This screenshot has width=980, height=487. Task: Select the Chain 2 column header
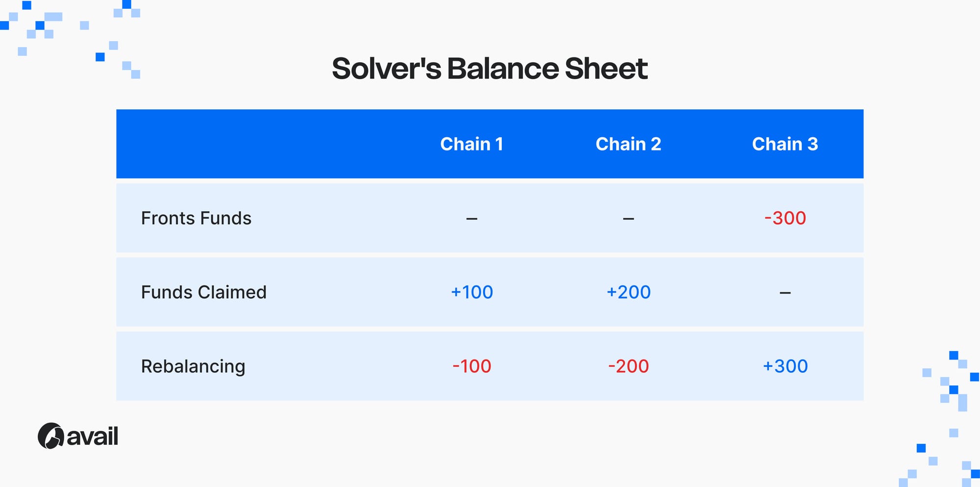tap(628, 144)
